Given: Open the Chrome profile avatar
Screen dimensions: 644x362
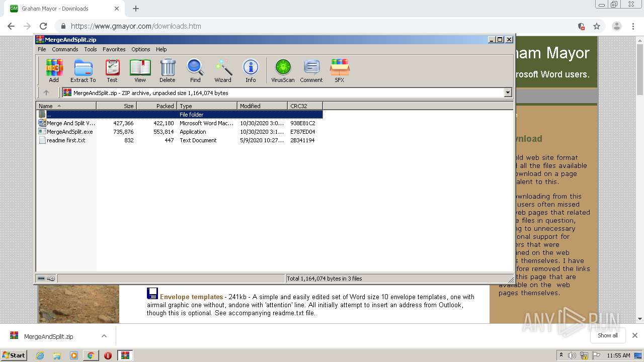Looking at the screenshot, I should (x=617, y=26).
